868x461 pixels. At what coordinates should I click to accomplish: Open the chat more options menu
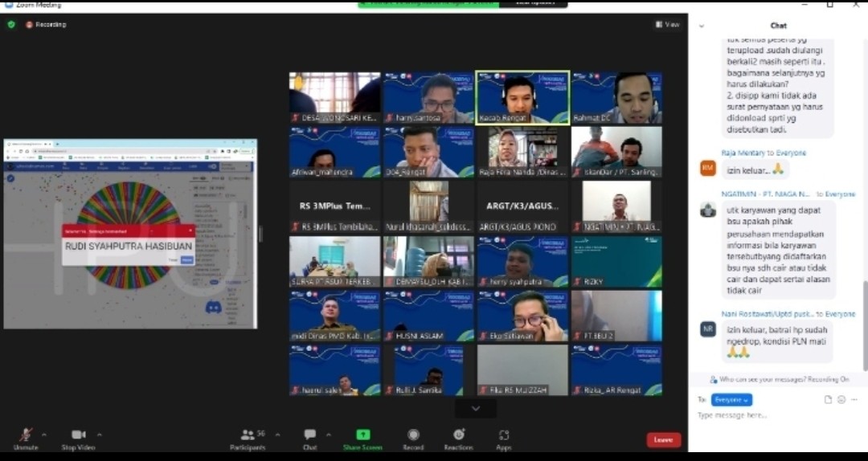point(855,399)
